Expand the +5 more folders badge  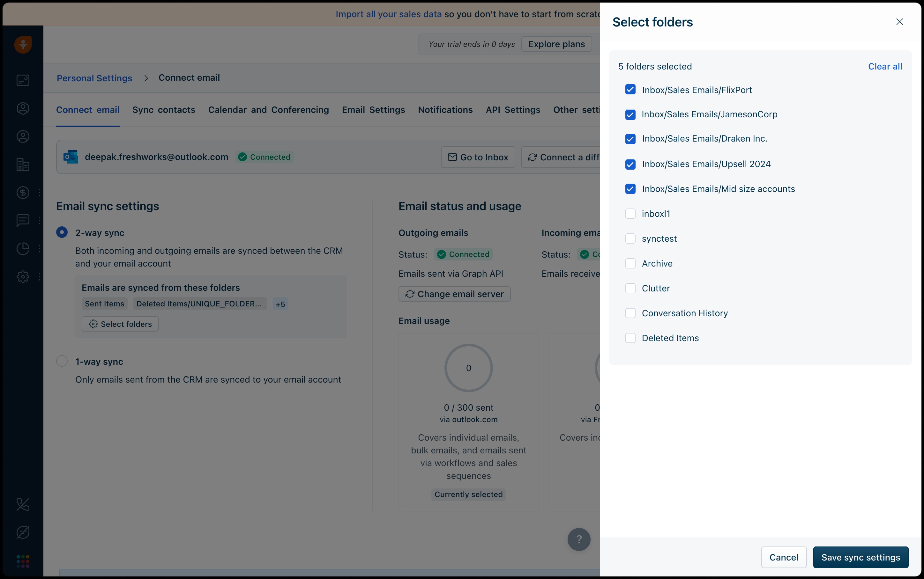280,304
